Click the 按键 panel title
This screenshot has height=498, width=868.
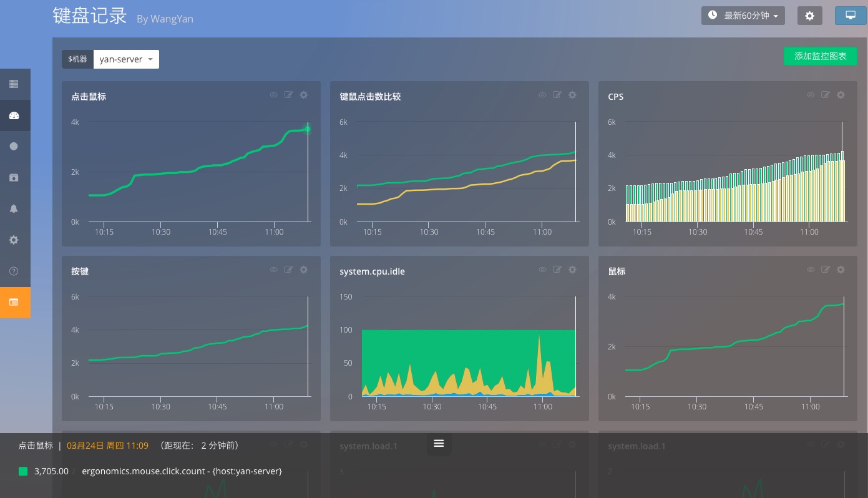(x=80, y=271)
